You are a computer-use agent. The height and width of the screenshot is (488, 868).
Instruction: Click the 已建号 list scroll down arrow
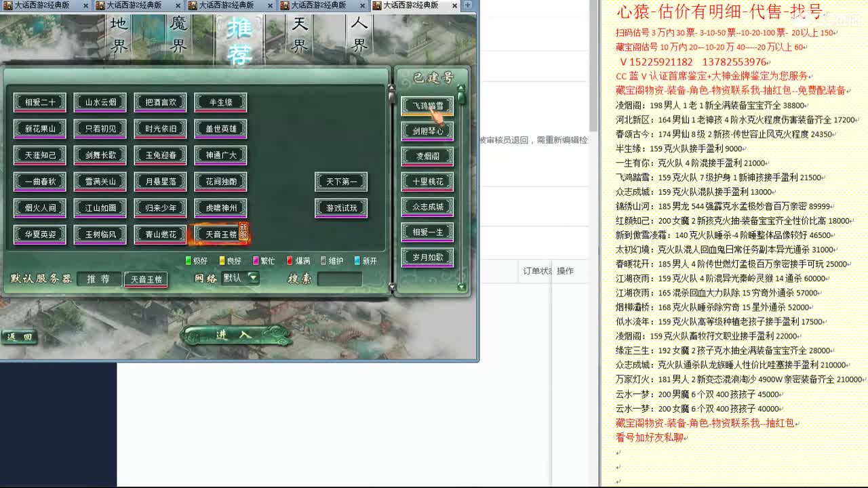pos(462,287)
